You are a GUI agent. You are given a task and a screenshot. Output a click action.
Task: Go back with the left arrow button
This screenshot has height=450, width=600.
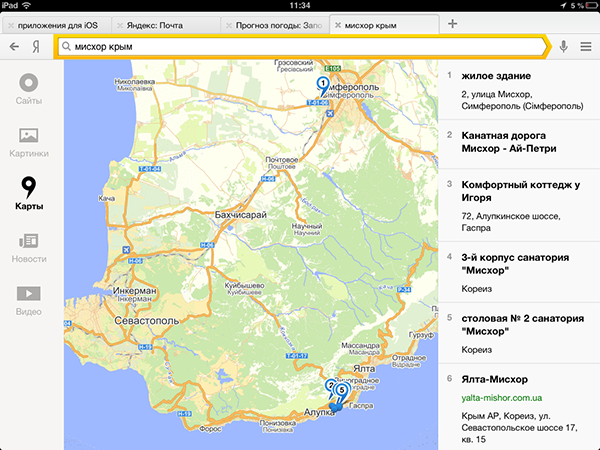(x=14, y=47)
